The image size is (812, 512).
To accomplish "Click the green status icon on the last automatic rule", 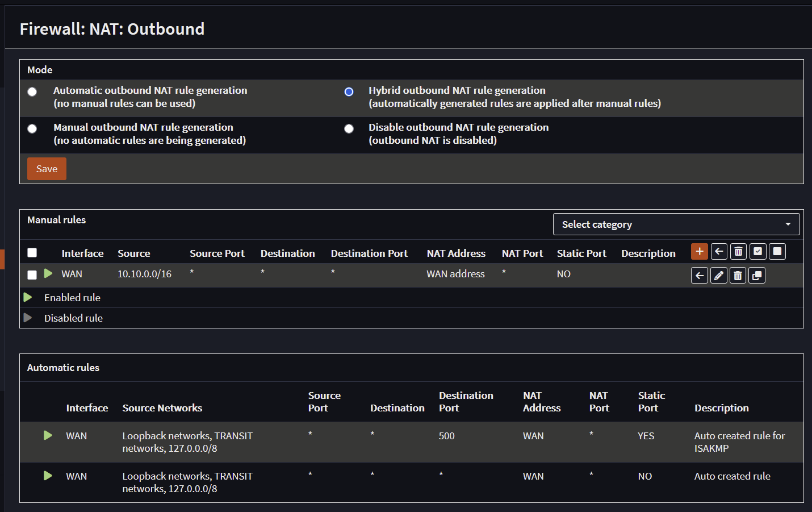I will click(48, 476).
